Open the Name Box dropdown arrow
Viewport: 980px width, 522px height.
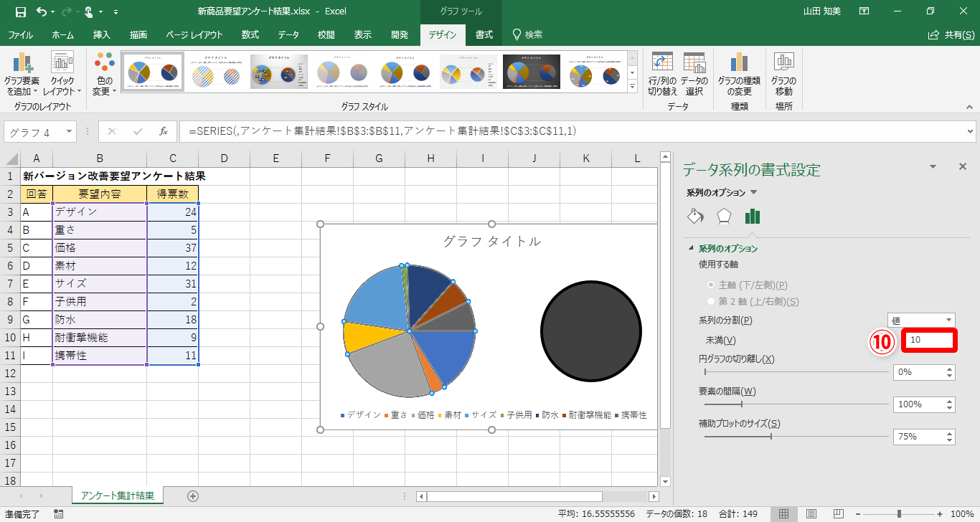[70, 132]
